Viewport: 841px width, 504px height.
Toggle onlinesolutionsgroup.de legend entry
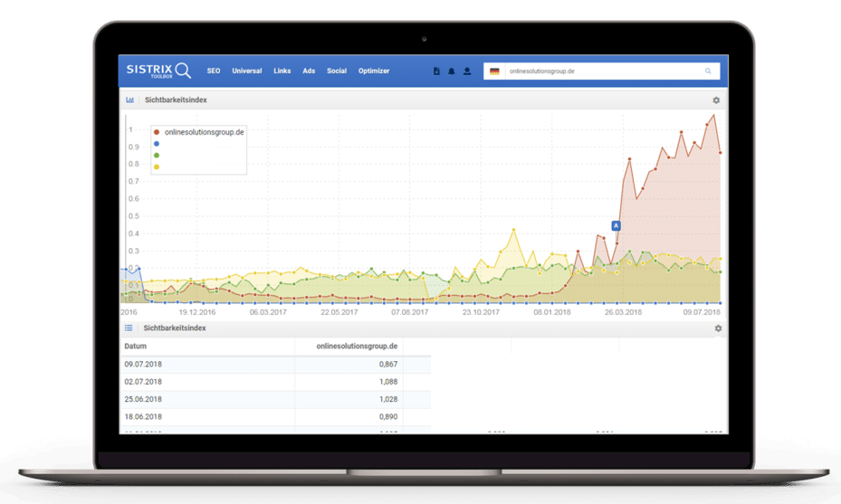[x=199, y=132]
